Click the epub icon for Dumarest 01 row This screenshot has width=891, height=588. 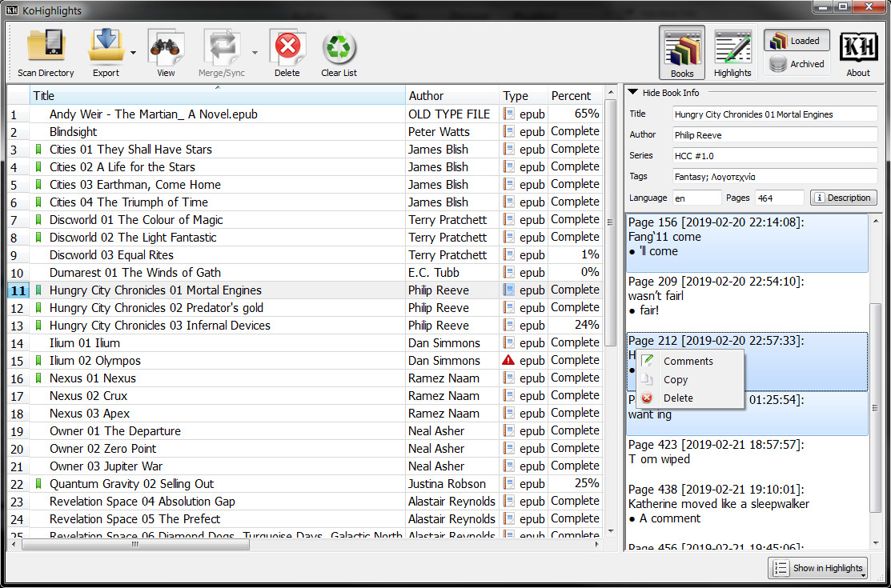point(508,272)
